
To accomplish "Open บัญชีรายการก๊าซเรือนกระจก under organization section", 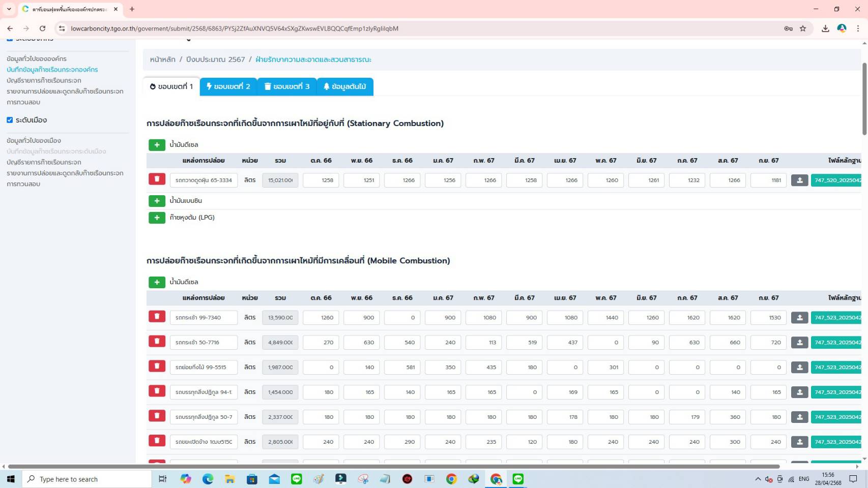I will point(44,80).
